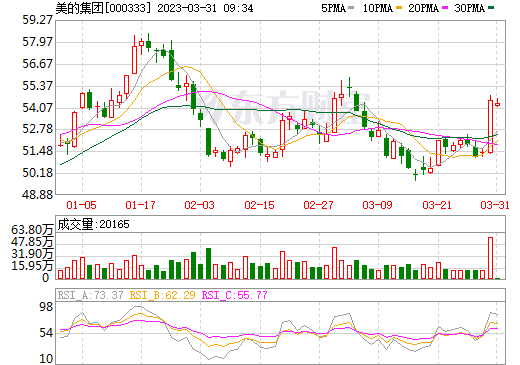Screen dimensions: 520x365
Task: Click the RSI_B:62.29 indicator label
Action: click(162, 295)
